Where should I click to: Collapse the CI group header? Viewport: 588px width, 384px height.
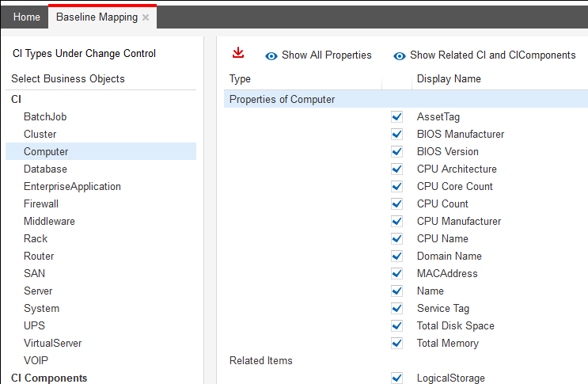point(16,99)
